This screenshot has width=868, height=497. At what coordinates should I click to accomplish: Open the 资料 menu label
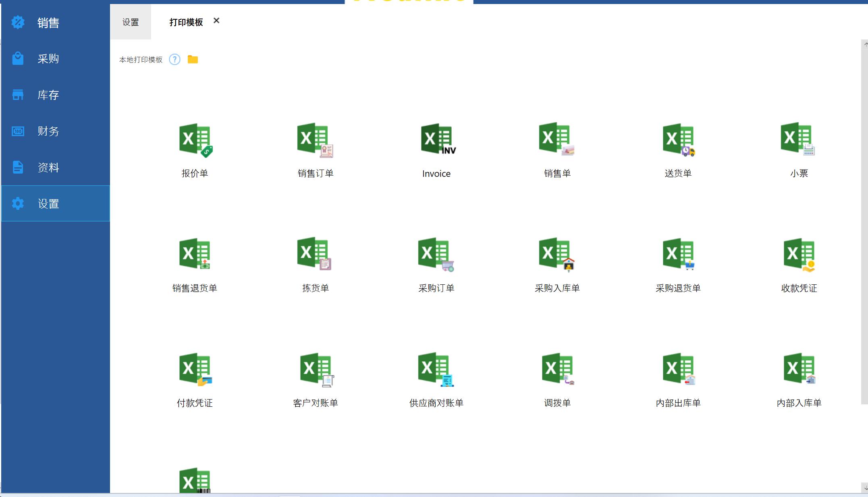[x=48, y=168]
